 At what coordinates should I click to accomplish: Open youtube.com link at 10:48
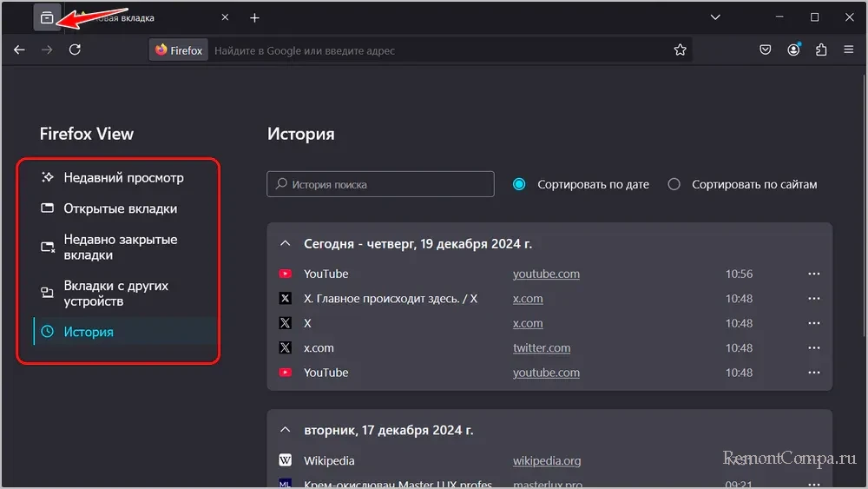[x=546, y=373]
